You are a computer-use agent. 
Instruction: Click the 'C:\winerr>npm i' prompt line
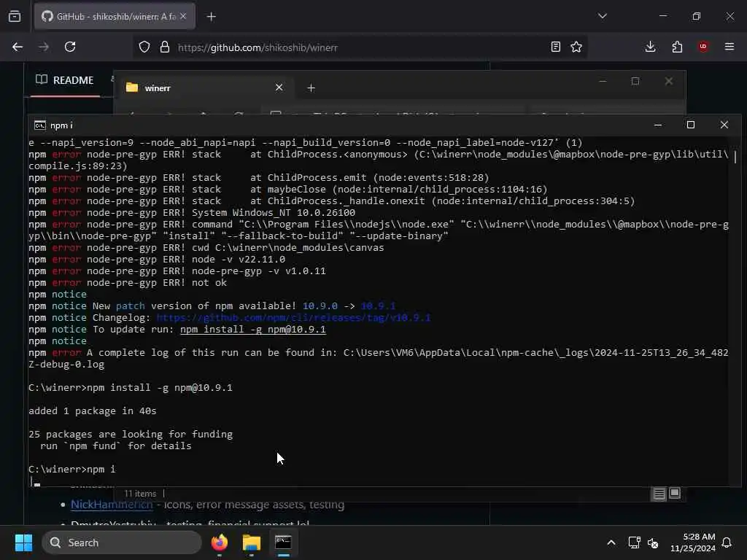click(x=72, y=469)
